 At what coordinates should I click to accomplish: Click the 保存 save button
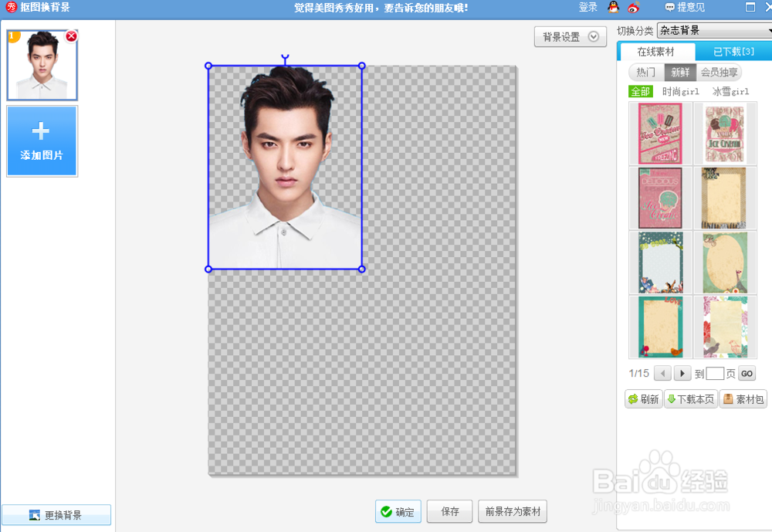coord(449,512)
